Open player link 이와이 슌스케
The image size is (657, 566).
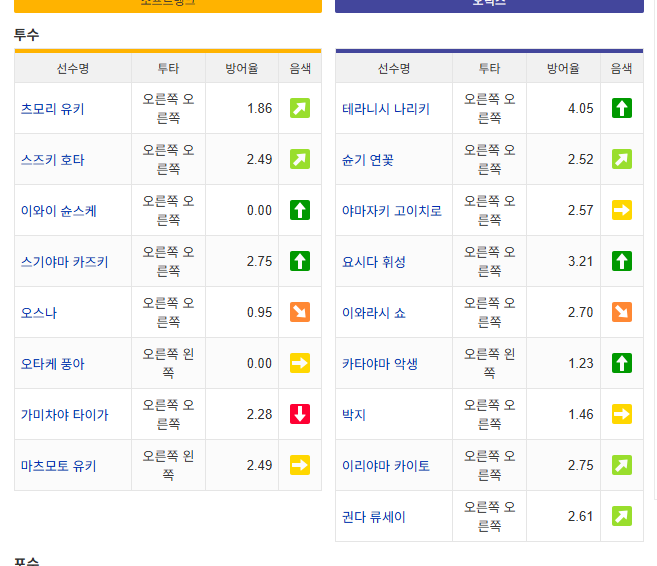pos(59,211)
